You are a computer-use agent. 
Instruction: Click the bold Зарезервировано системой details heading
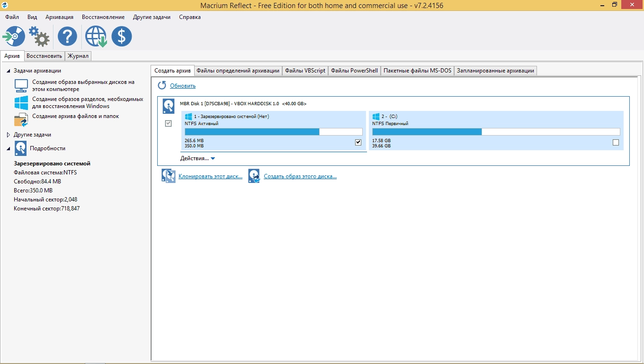point(52,164)
